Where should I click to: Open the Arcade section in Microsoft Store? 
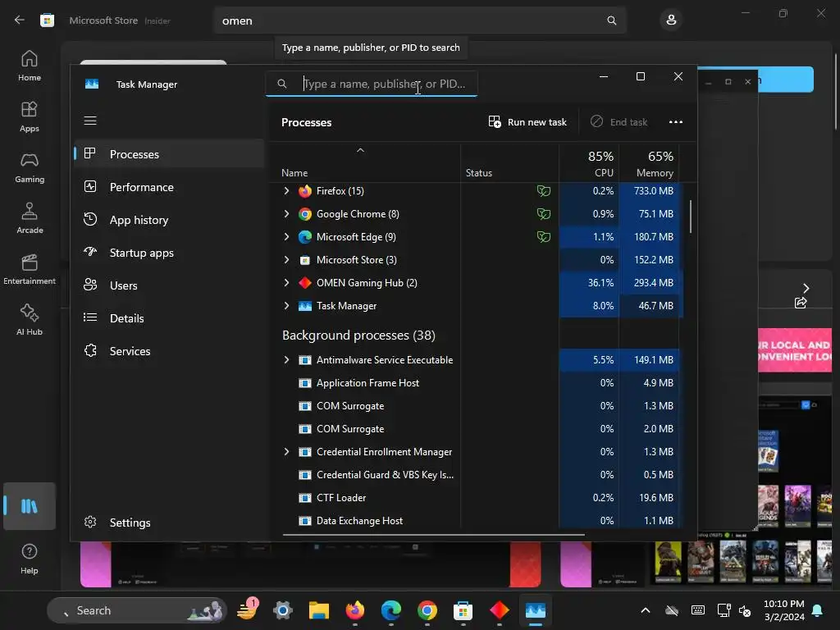click(30, 218)
